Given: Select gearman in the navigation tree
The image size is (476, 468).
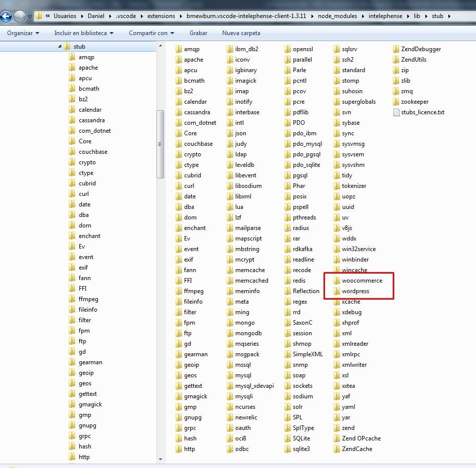Looking at the screenshot, I should point(90,362).
